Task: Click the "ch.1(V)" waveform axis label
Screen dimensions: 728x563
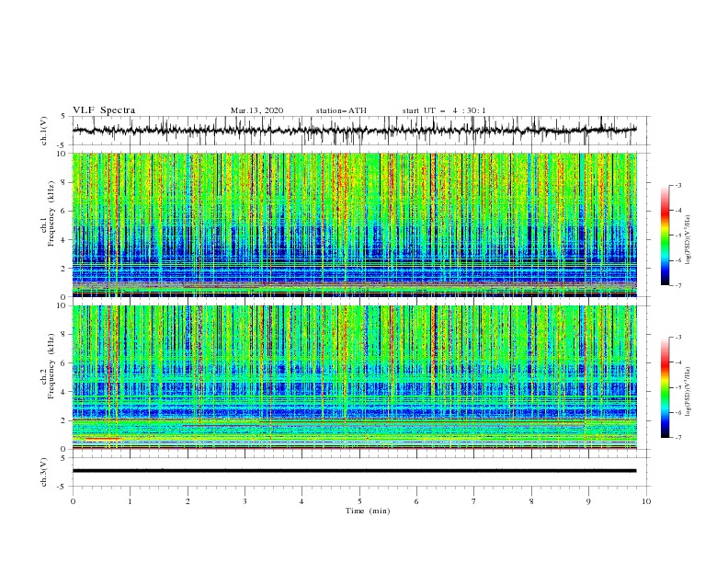Action: pos(44,131)
